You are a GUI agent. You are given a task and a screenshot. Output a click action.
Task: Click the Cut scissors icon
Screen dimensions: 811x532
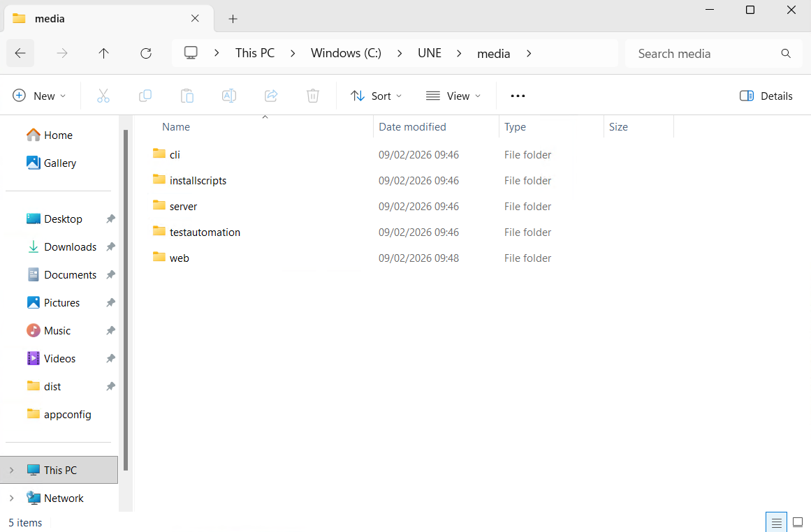click(103, 96)
